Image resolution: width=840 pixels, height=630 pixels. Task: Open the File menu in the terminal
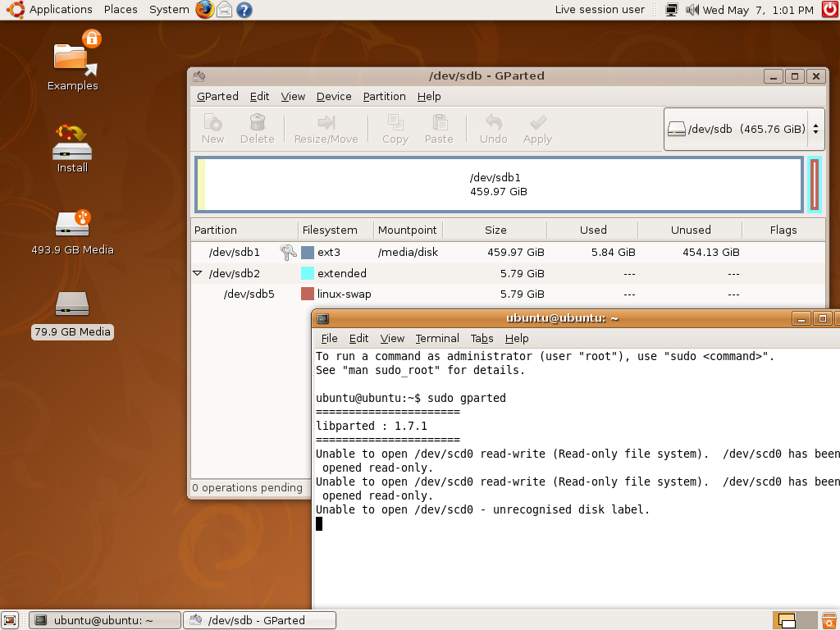click(329, 339)
